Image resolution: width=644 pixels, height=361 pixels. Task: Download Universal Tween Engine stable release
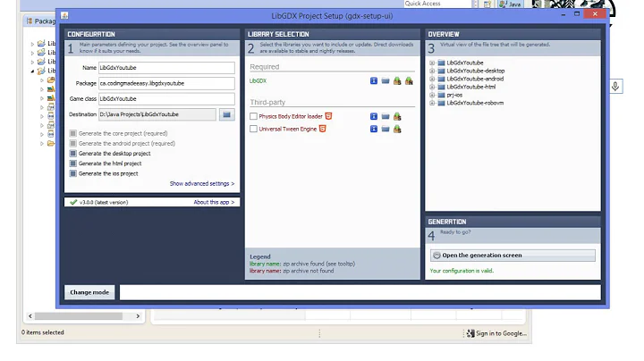pyautogui.click(x=397, y=129)
